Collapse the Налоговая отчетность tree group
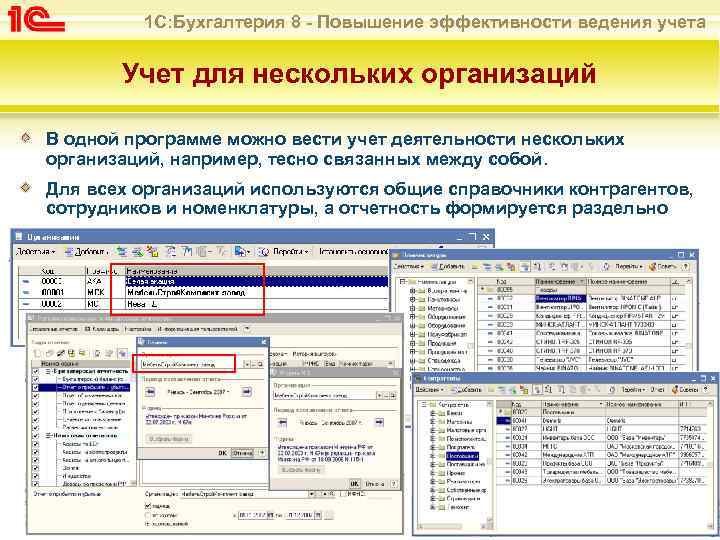 [x=49, y=436]
